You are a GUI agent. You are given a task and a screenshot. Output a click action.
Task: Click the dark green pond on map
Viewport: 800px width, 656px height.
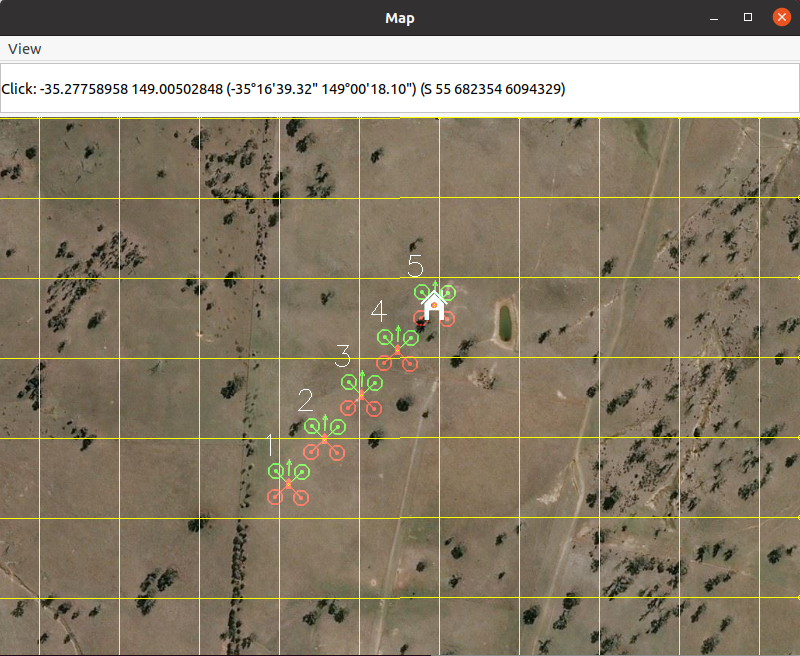coord(504,322)
